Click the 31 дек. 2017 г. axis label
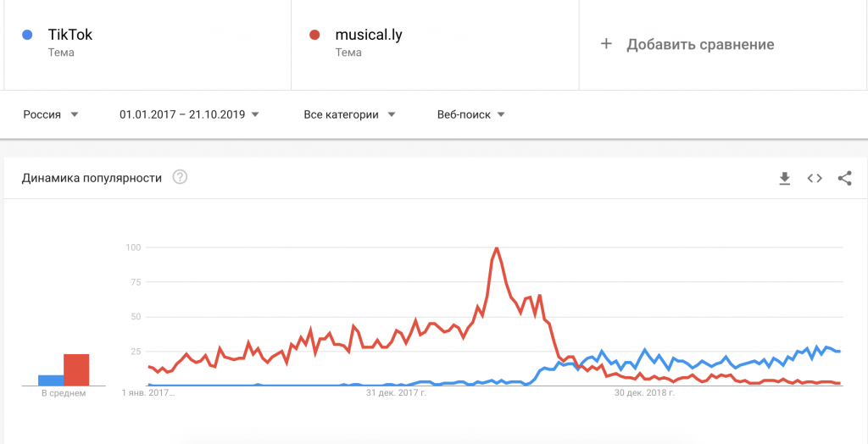This screenshot has width=868, height=444. [396, 393]
